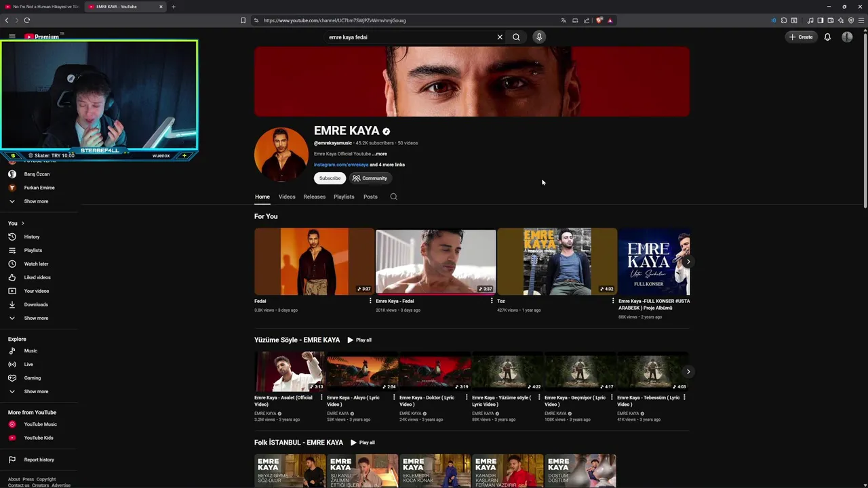Screen dimensions: 868x488
Task: Search this channel using the magnifier next to Posts
Action: (393, 197)
